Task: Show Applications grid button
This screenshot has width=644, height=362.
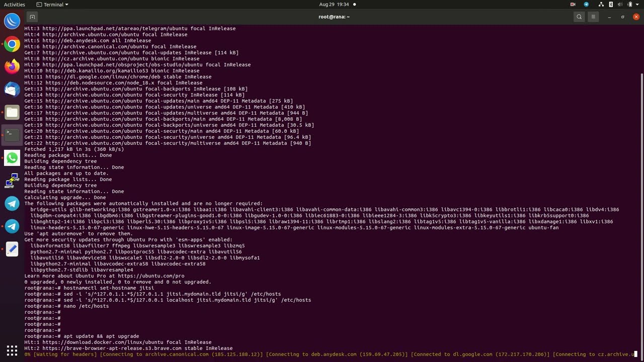Action: [12, 350]
